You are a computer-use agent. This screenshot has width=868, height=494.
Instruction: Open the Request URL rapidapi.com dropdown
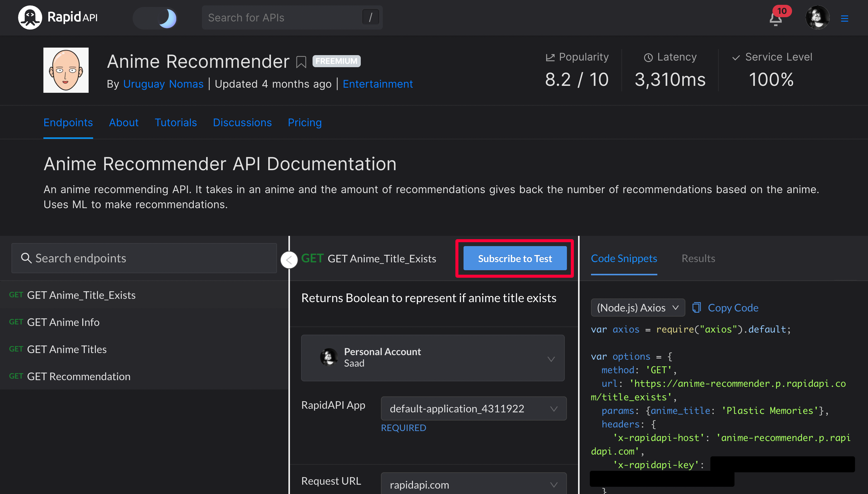tap(473, 484)
